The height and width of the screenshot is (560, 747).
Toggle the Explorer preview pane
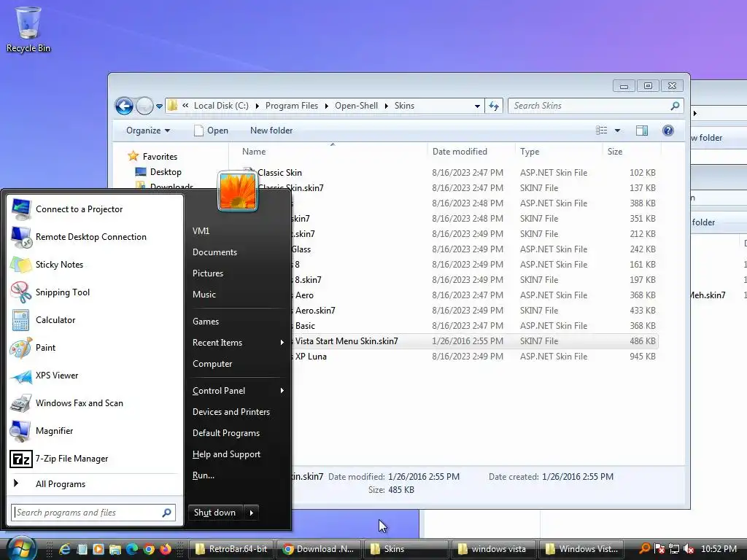642,131
